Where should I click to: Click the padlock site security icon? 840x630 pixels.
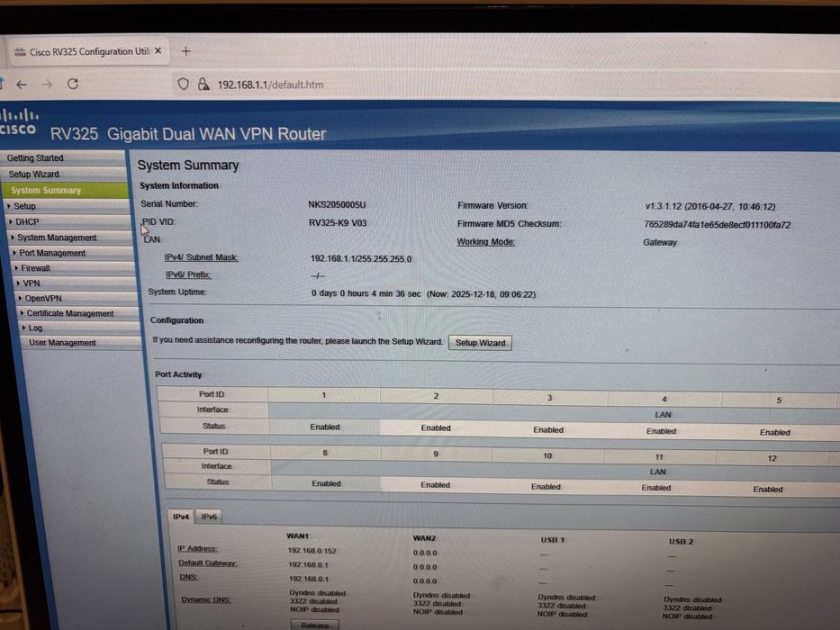(203, 84)
